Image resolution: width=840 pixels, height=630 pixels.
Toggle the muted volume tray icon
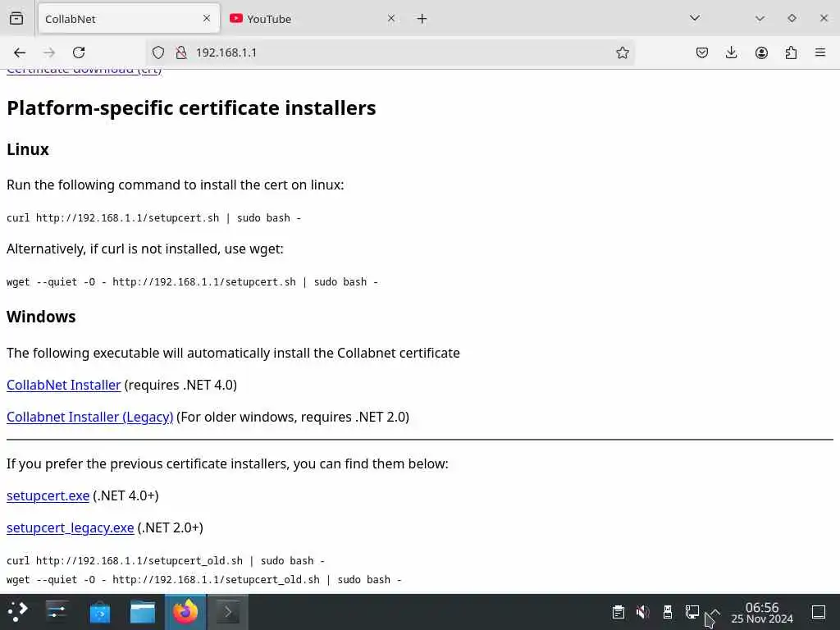tap(643, 612)
